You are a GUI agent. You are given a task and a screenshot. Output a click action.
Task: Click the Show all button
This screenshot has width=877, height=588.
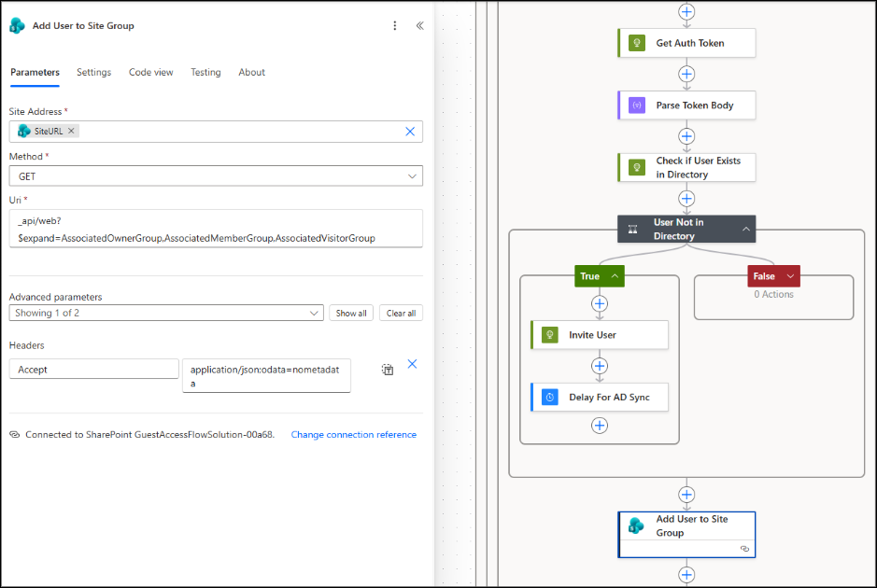[x=350, y=313]
